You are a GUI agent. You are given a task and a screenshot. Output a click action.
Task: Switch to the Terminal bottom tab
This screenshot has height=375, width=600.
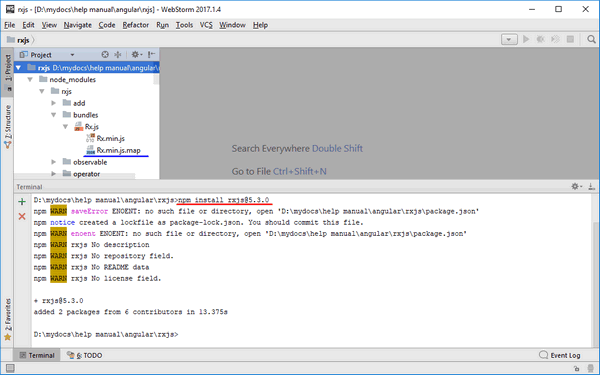tap(37, 355)
